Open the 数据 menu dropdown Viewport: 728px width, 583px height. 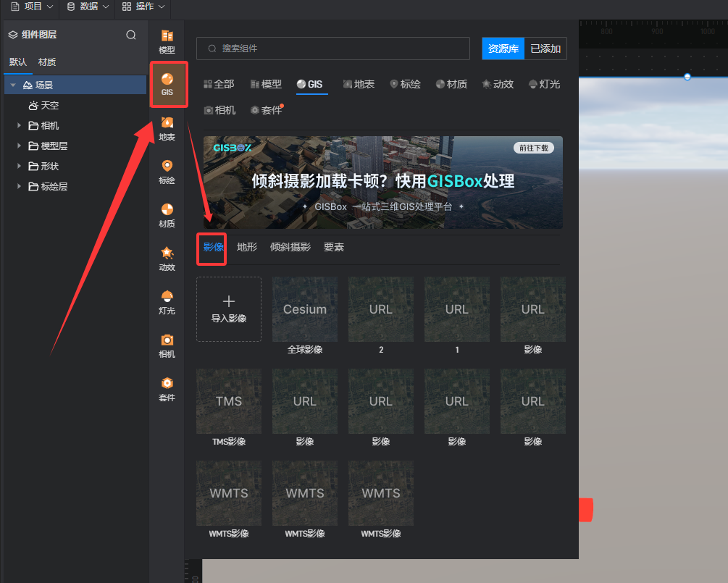(88, 7)
